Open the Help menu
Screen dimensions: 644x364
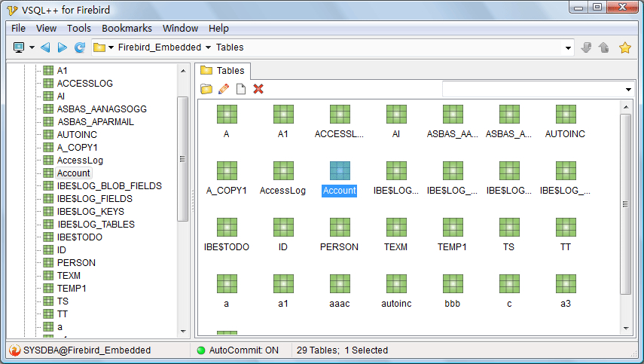[x=218, y=28]
